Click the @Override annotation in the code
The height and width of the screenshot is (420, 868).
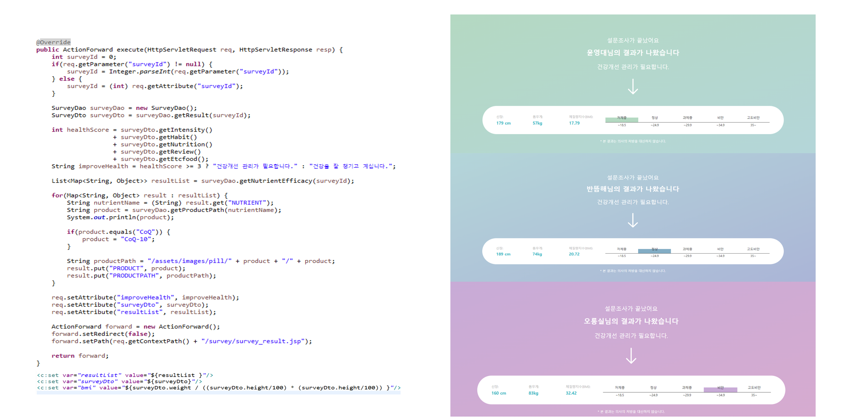coord(54,42)
